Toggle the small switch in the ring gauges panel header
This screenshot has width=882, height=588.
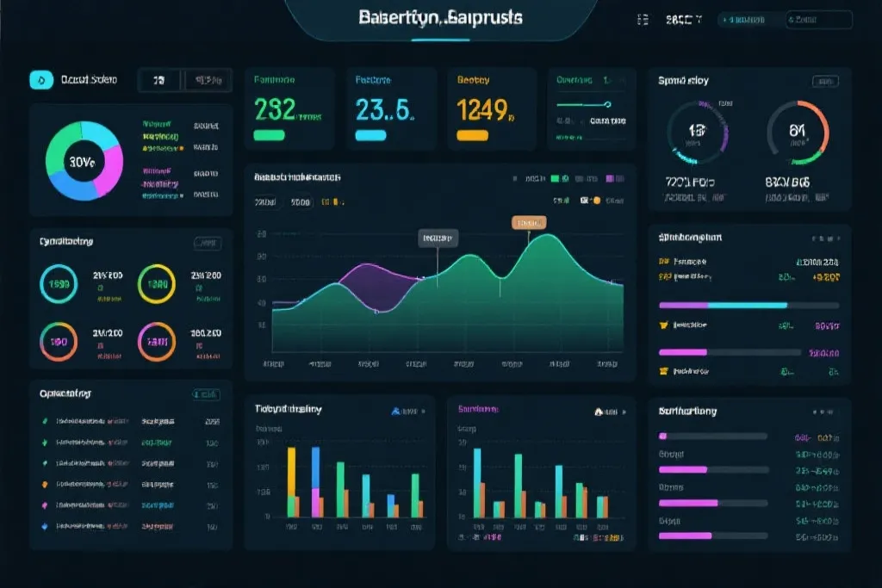[207, 244]
